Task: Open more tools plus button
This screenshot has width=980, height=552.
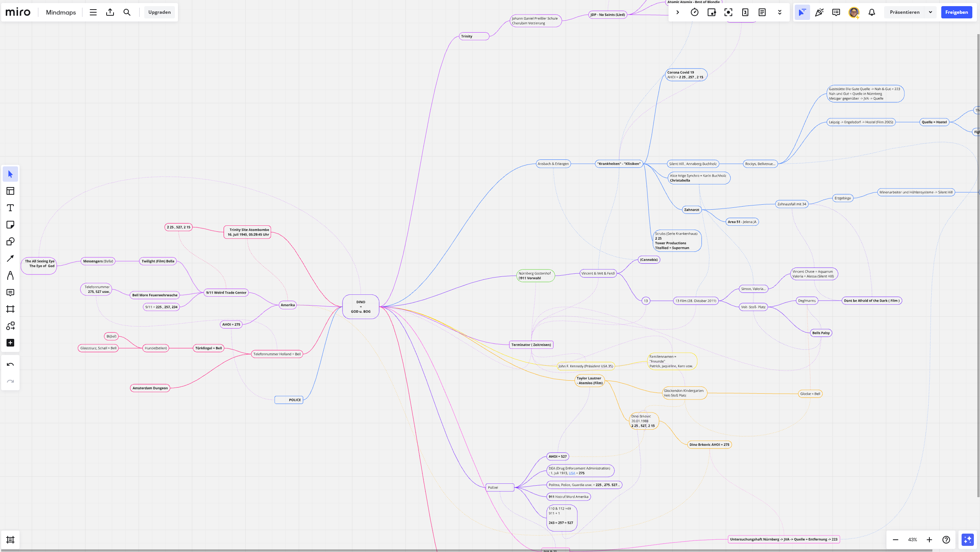Action: (10, 343)
